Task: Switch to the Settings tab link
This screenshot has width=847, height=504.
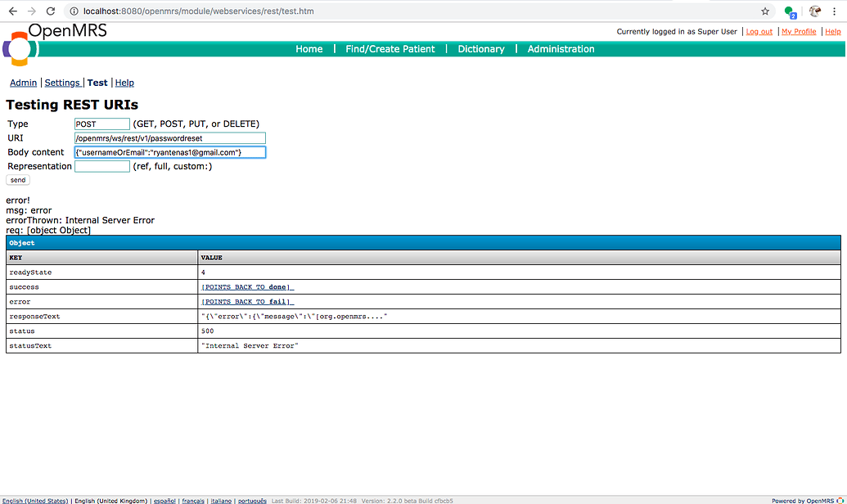Action: click(62, 83)
